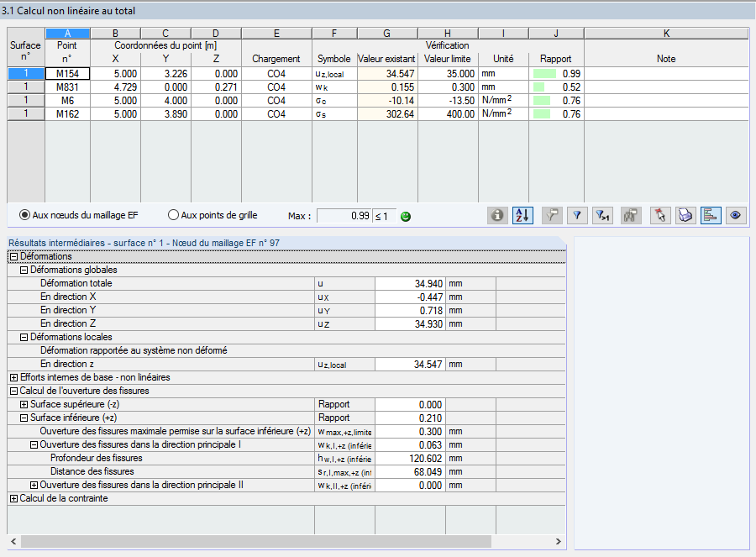The width and height of the screenshot is (756, 557).
Task: Click column G header
Action: tap(387, 34)
